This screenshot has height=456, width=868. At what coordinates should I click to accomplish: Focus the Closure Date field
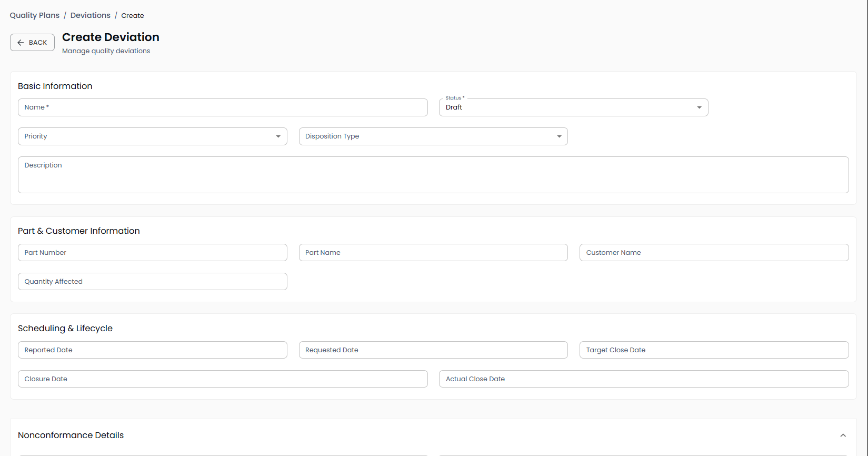click(222, 379)
